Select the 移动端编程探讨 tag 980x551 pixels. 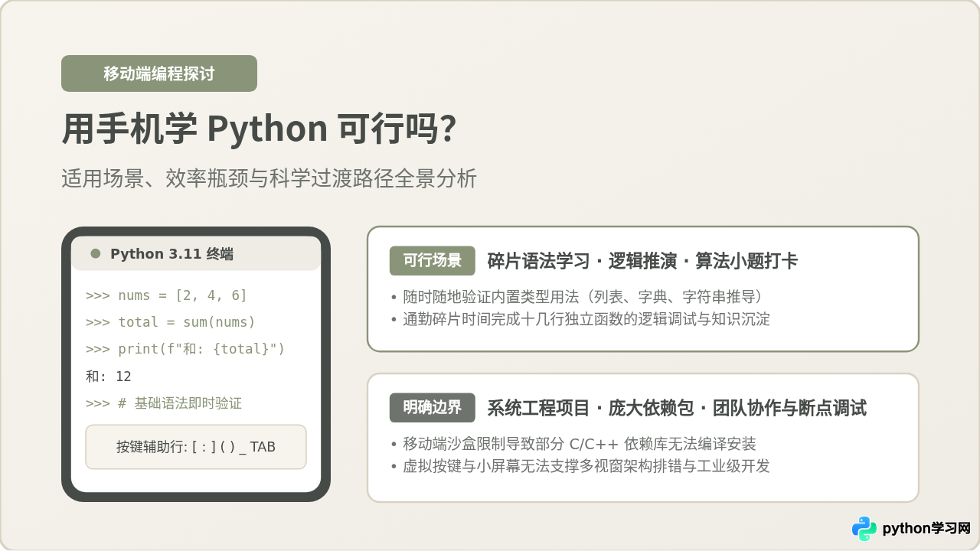159,73
